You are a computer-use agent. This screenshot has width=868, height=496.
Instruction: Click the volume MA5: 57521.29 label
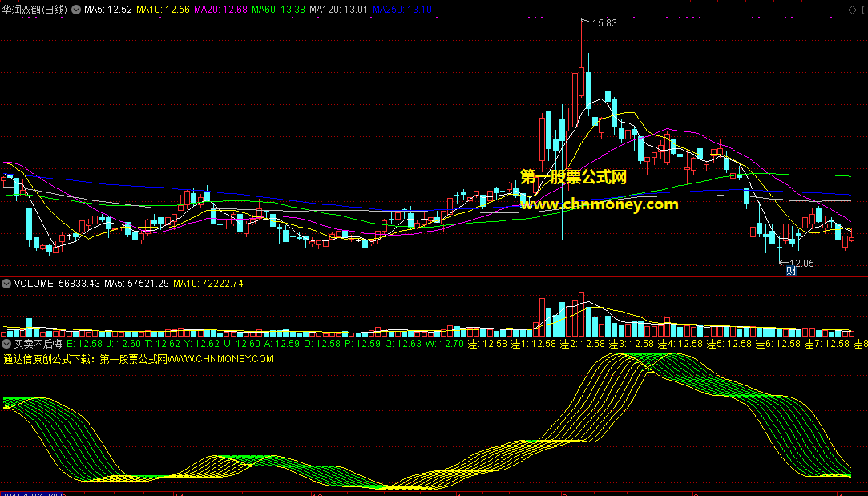[x=137, y=284]
